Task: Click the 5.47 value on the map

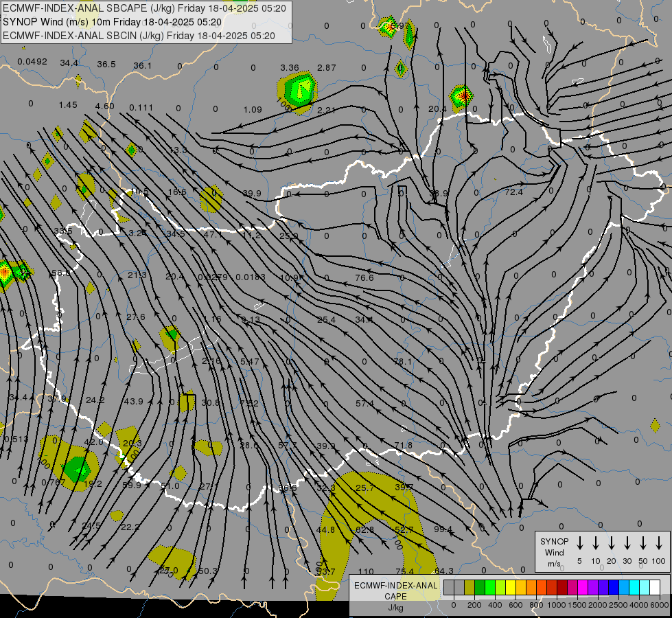Action: pyautogui.click(x=250, y=362)
